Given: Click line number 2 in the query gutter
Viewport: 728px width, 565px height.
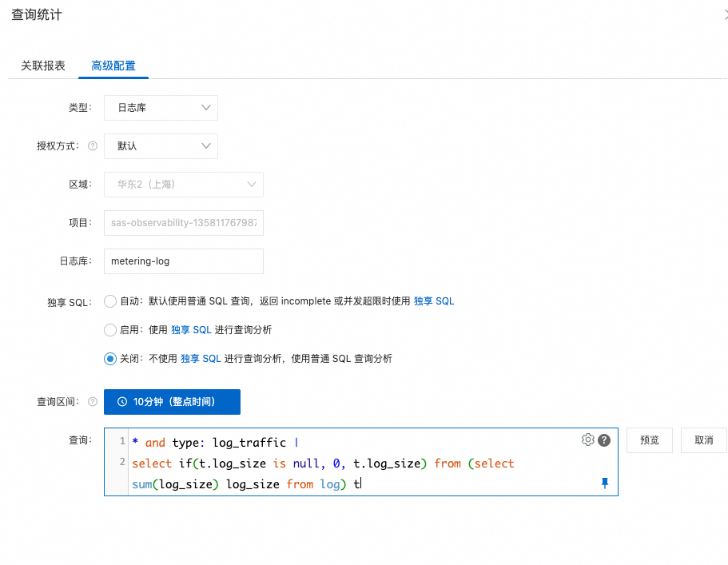Looking at the screenshot, I should tap(122, 462).
